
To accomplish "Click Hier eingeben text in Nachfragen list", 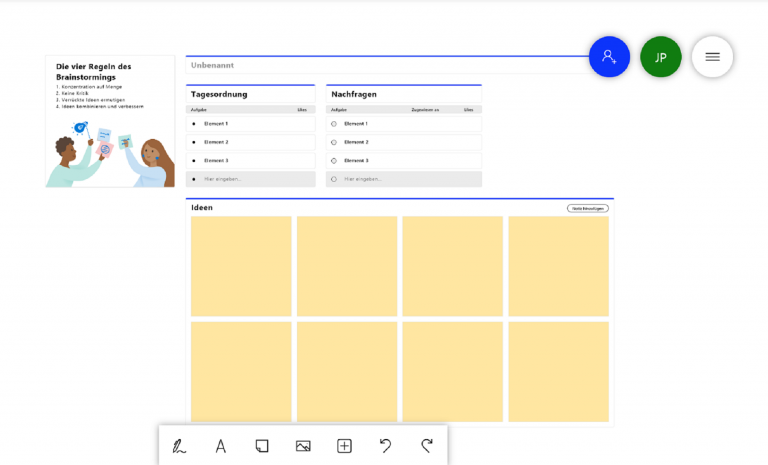I will (363, 179).
